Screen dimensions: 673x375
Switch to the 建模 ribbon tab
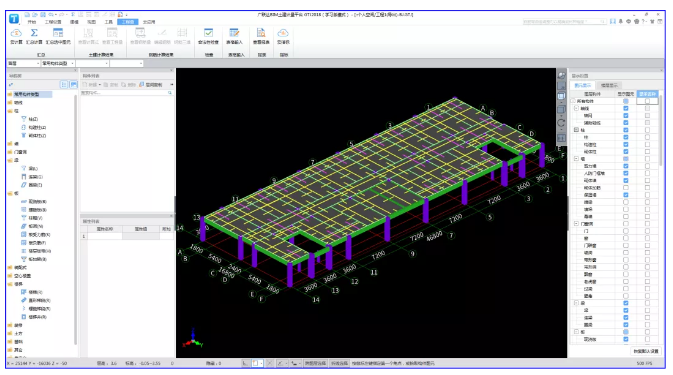[x=74, y=22]
